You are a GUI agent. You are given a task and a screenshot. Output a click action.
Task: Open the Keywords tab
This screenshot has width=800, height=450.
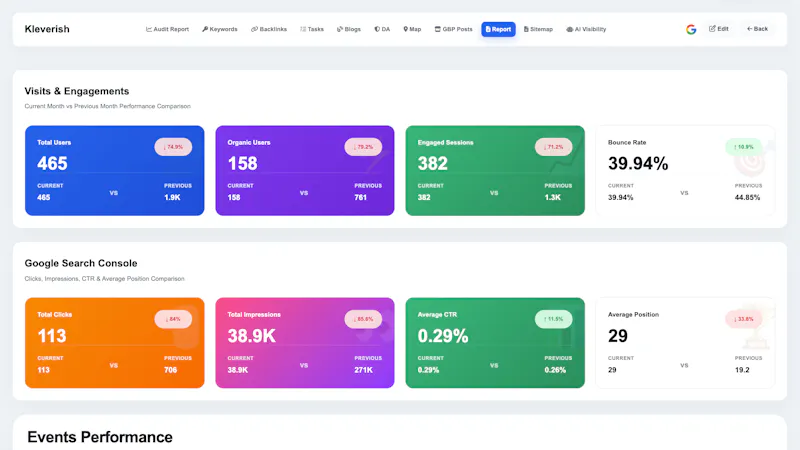coord(220,29)
